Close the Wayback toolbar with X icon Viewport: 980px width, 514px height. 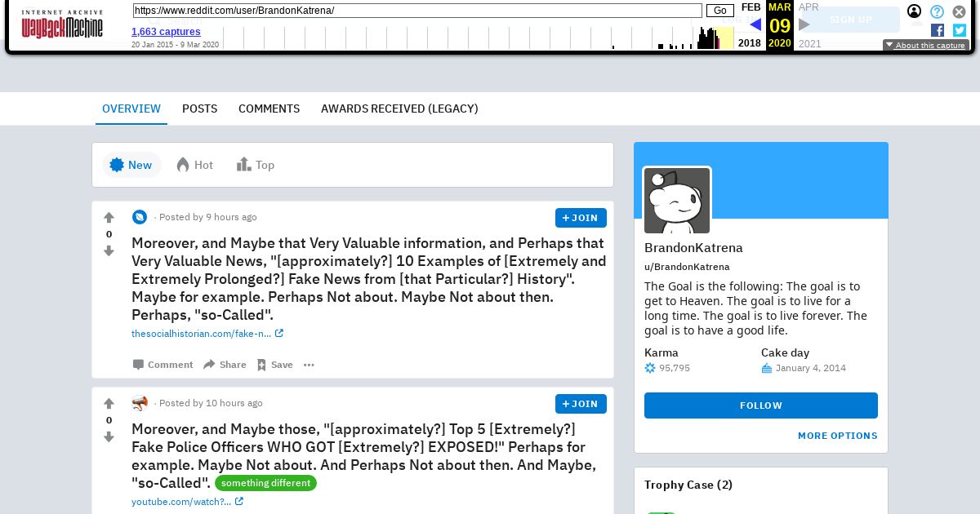point(960,11)
